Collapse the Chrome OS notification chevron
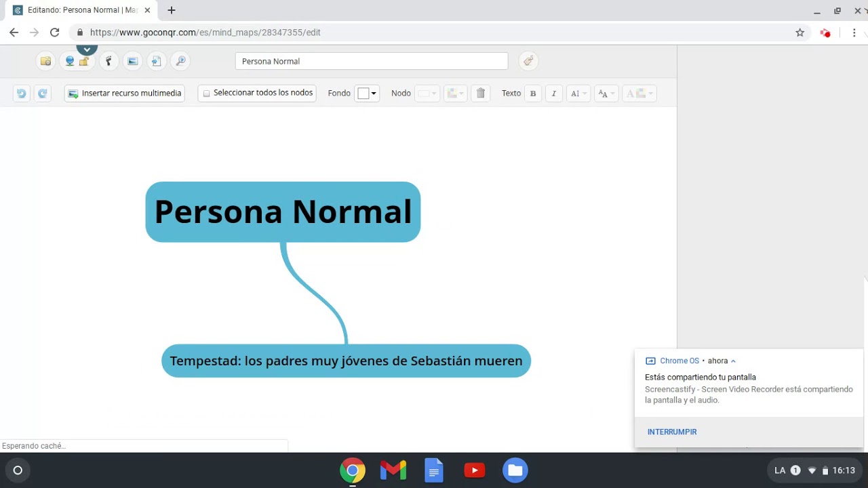 coord(733,361)
